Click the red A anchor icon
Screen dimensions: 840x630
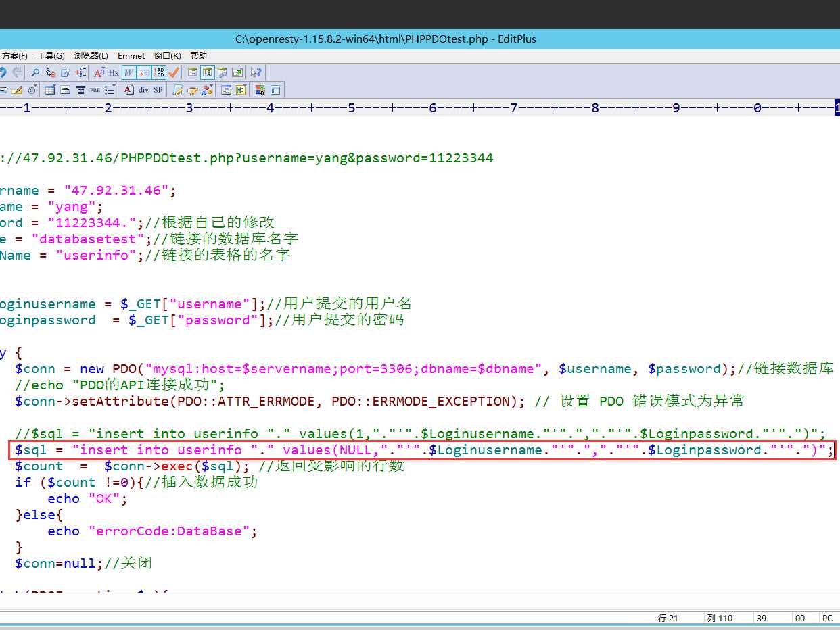pos(129,90)
